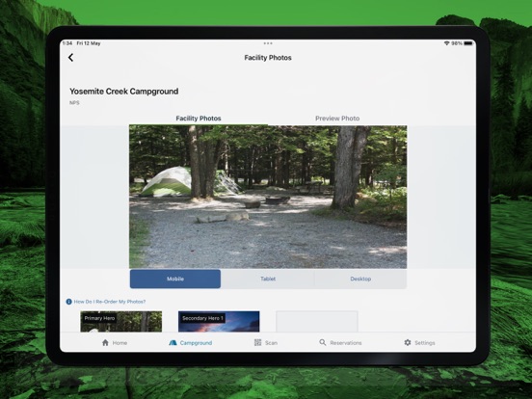The image size is (532, 399).
Task: Select the Desktop preview size
Action: coord(360,279)
